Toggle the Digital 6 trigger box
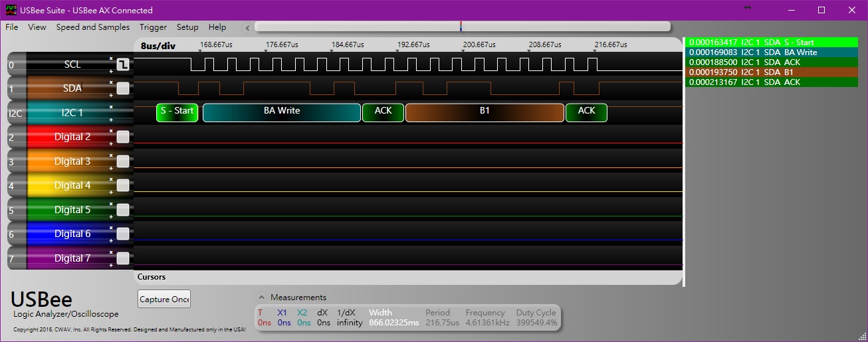The width and height of the screenshot is (868, 342). point(123,234)
